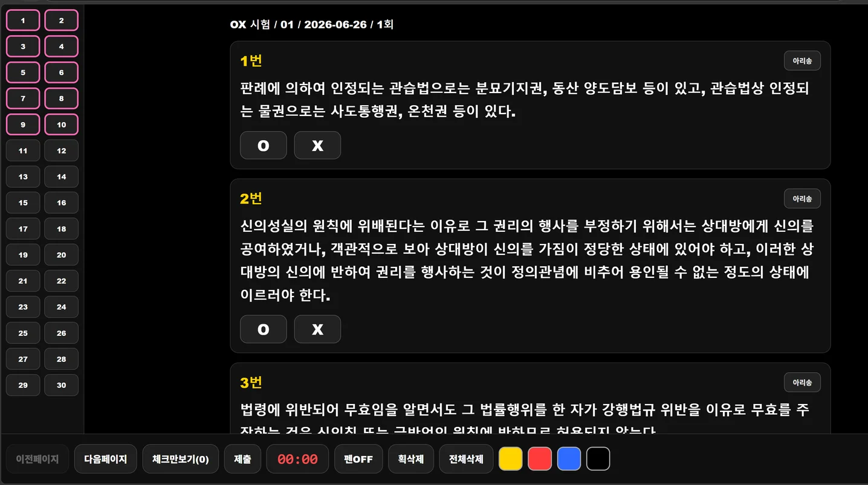The width and height of the screenshot is (868, 485).
Task: Open question 7 from number grid
Action: click(23, 98)
